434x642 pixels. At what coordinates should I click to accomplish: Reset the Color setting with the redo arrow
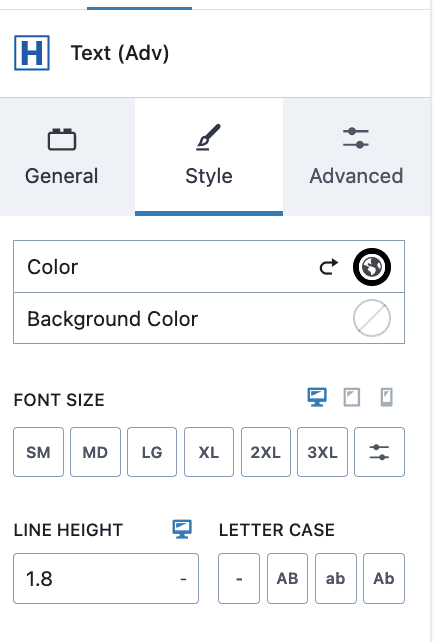click(329, 267)
